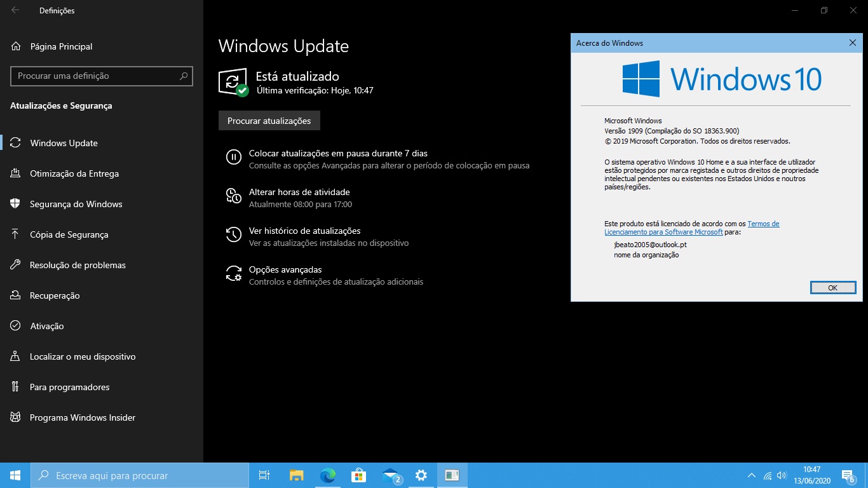Screen dimensions: 868x488
Task: Click the taskbar search box
Action: point(140,475)
